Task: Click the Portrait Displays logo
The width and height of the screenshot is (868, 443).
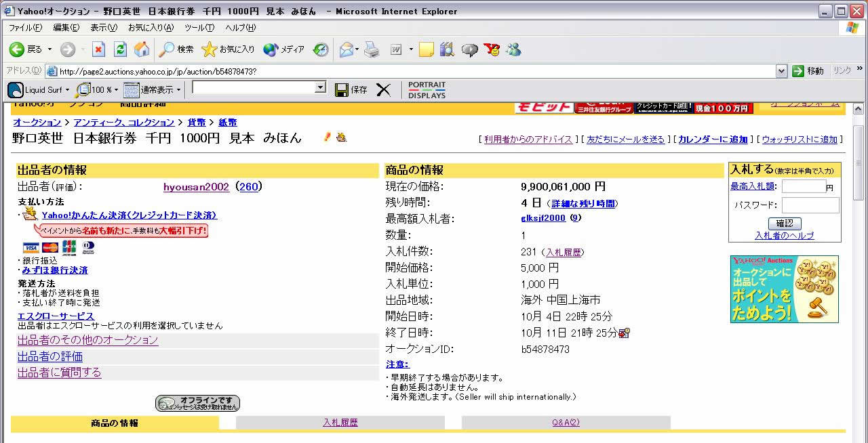Action: point(427,90)
